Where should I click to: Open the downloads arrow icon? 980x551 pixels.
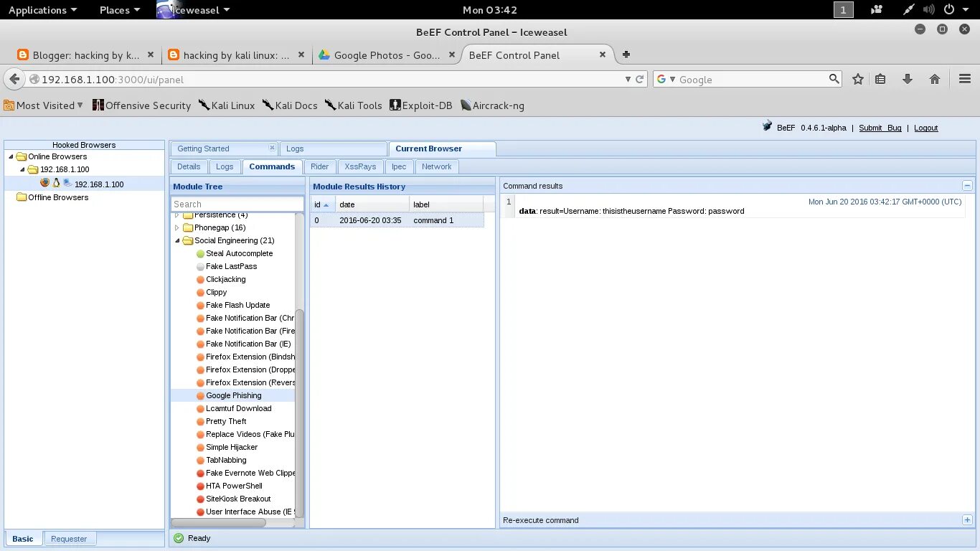[x=908, y=80]
